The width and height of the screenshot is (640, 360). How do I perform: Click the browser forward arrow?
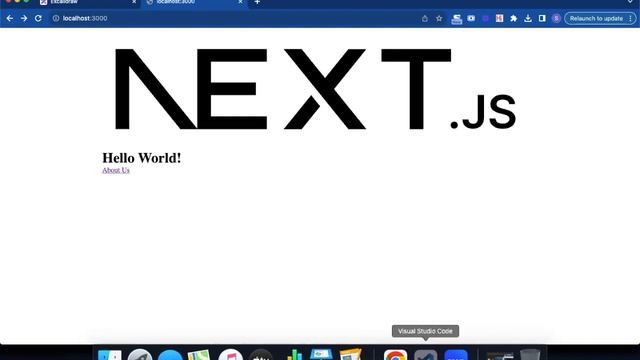(x=24, y=18)
